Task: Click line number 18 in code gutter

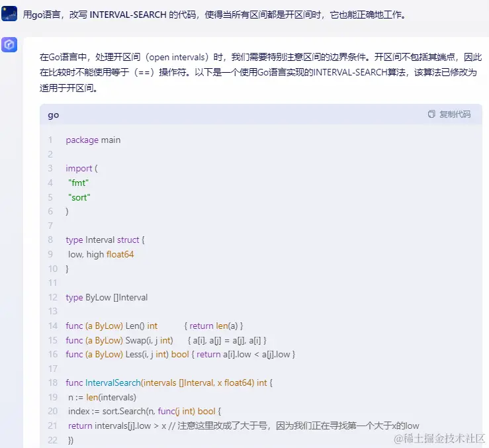Action: [x=53, y=382]
